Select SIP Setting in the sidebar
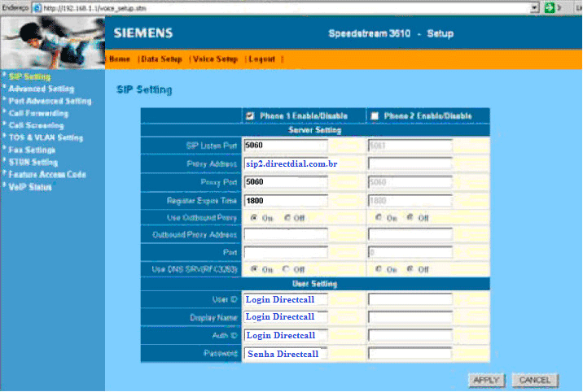 click(30, 76)
